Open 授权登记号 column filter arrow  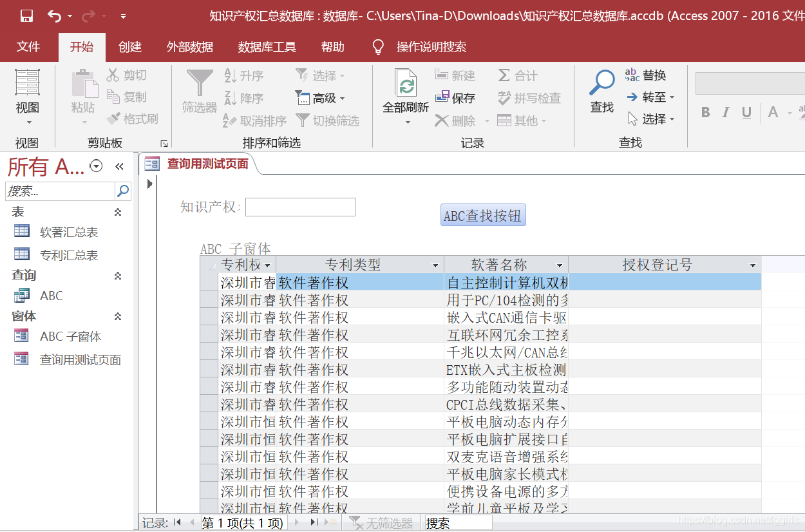[x=753, y=265]
